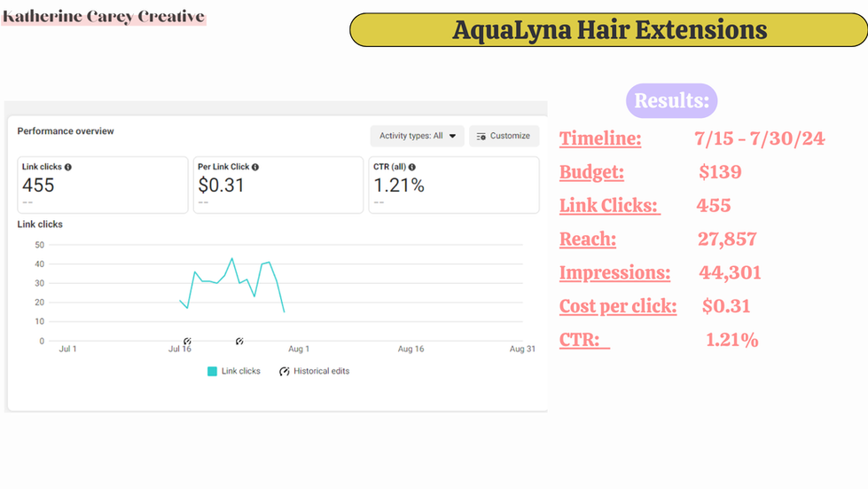
Task: Click the Reach: label
Action: tap(587, 240)
